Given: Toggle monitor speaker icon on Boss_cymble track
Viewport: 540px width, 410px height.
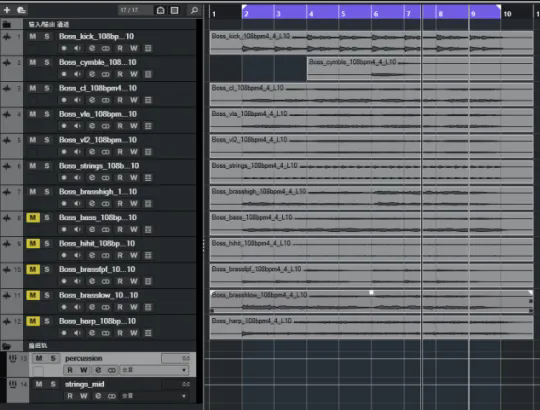Looking at the screenshot, I should 77,74.
